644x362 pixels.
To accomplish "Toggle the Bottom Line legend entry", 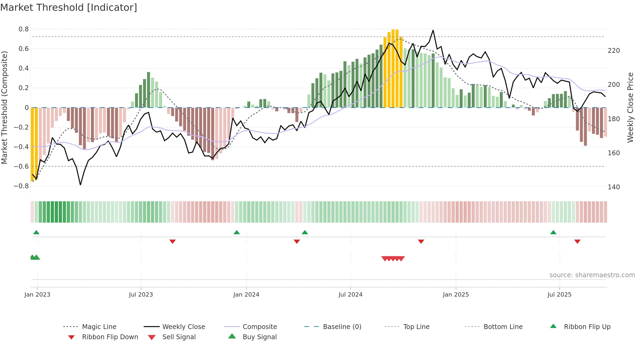I will pos(494,327).
